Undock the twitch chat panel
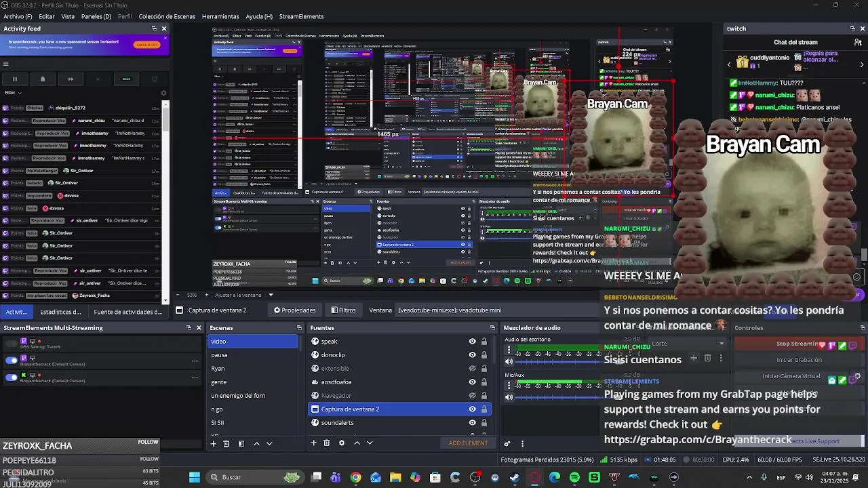The width and height of the screenshot is (868, 488). pyautogui.click(x=852, y=28)
